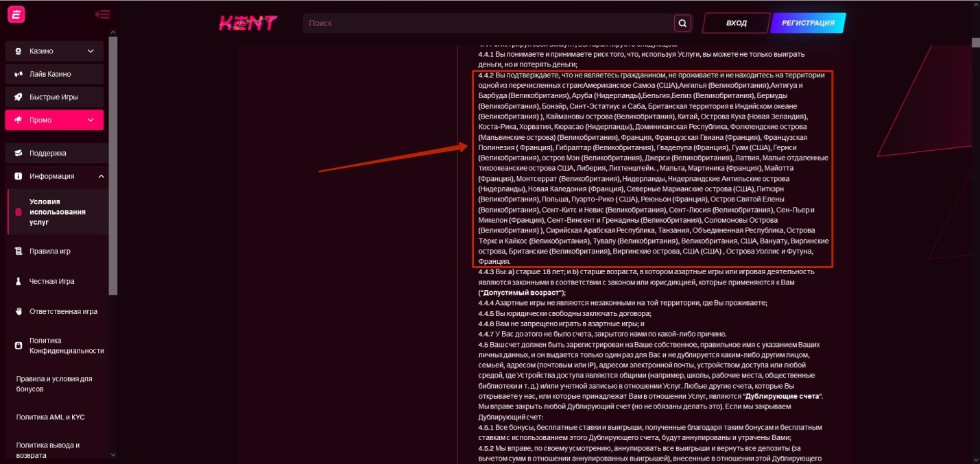980x464 pixels.
Task: Click the Политика Конфиденциальности shield icon
Action: (x=19, y=345)
